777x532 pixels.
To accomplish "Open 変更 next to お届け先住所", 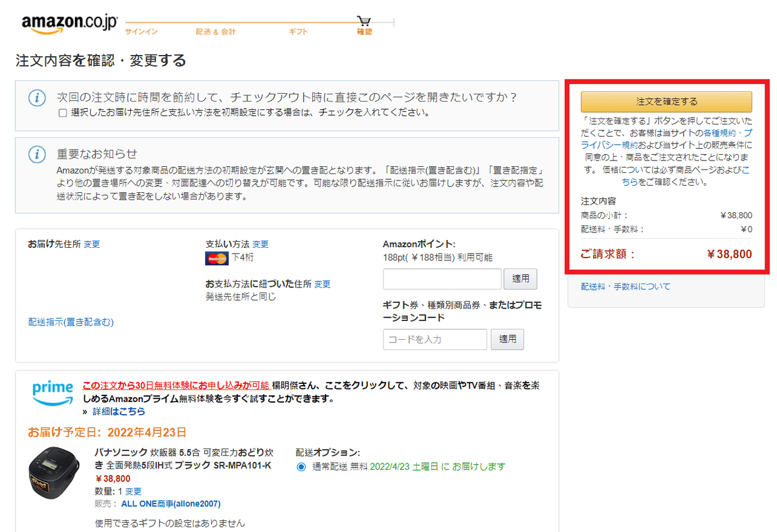I will (x=91, y=243).
